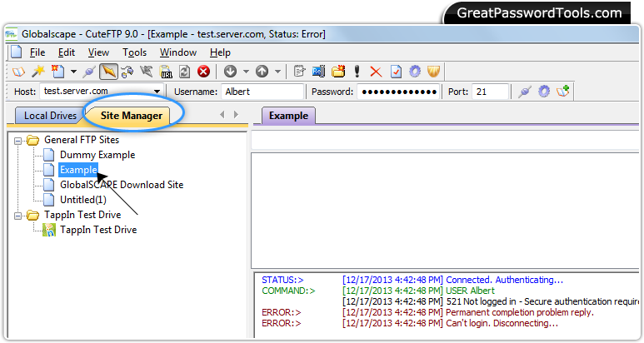
Task: Click left tab scroll arrow
Action: click(x=222, y=114)
